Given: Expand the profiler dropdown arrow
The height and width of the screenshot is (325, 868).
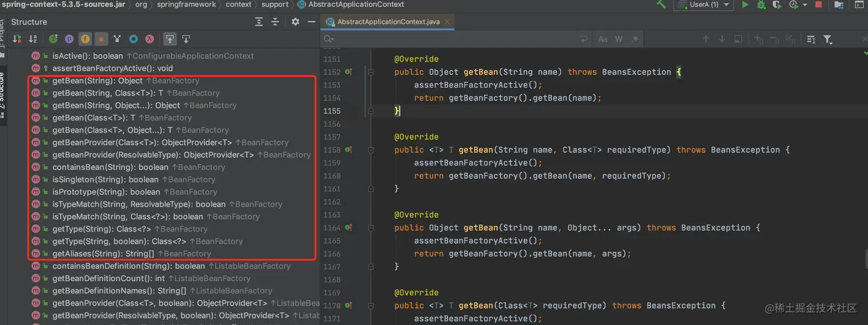Looking at the screenshot, I should pyautogui.click(x=805, y=5).
